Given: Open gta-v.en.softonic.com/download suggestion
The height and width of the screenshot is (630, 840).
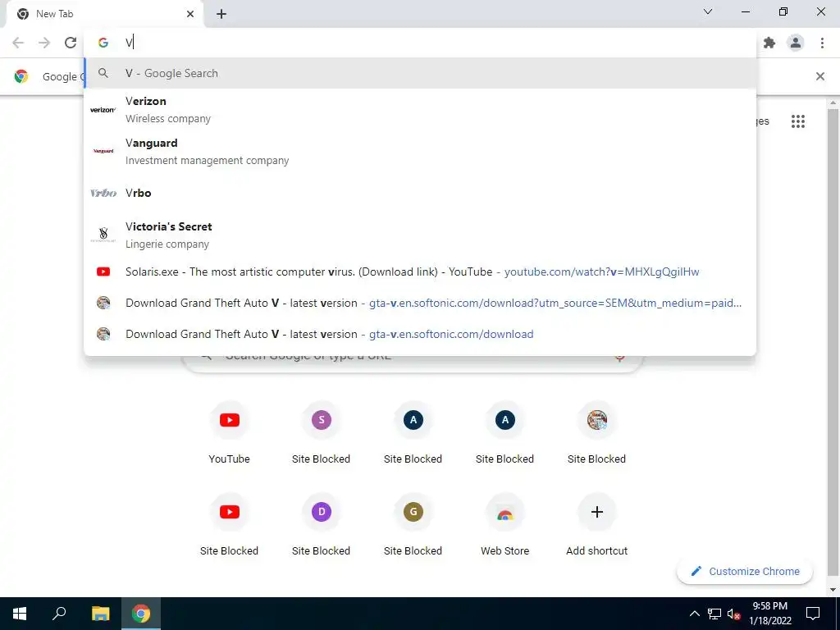Looking at the screenshot, I should coord(420,334).
